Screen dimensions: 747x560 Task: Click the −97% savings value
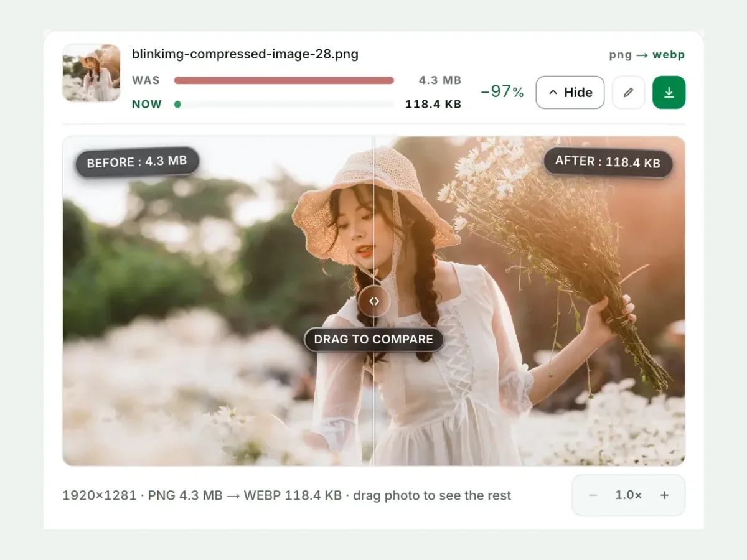(502, 92)
